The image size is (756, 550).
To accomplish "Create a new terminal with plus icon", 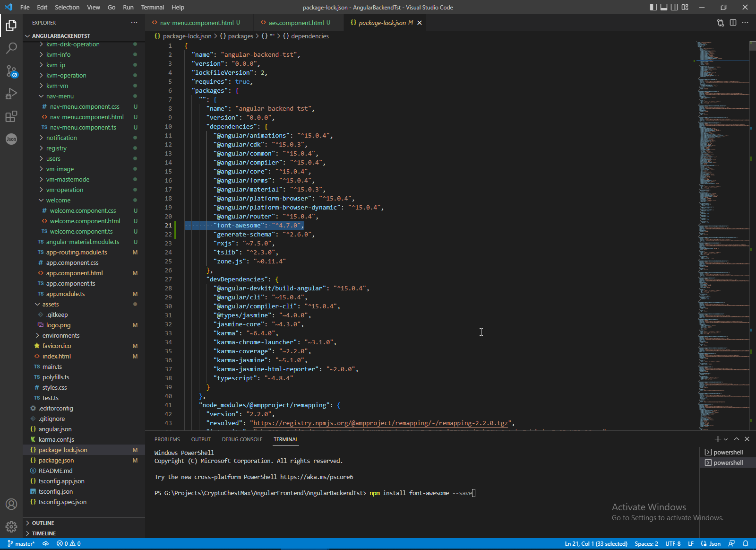I will tap(718, 439).
